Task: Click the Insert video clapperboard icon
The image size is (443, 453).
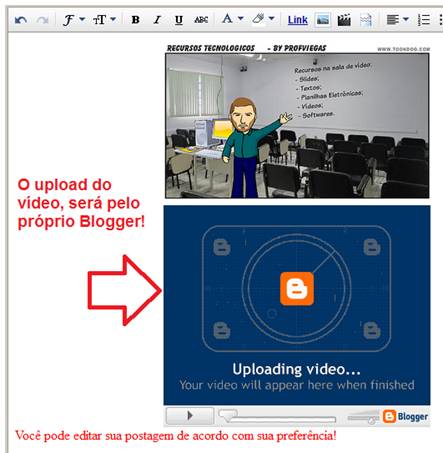Action: tap(344, 20)
